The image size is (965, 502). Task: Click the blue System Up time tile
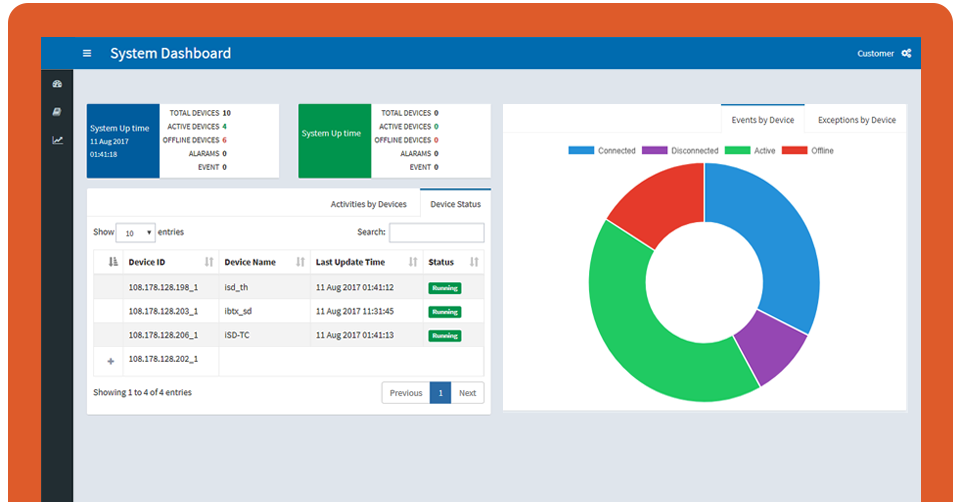123,141
